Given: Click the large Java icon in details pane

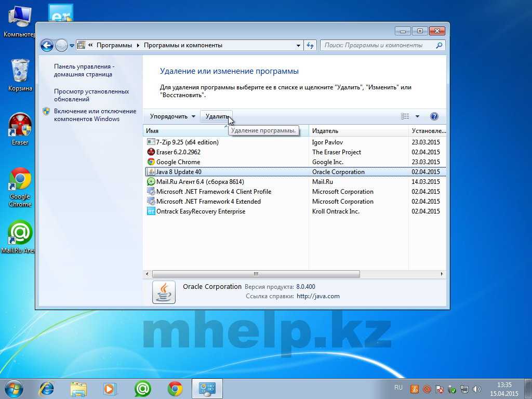Looking at the screenshot, I should click(x=164, y=292).
